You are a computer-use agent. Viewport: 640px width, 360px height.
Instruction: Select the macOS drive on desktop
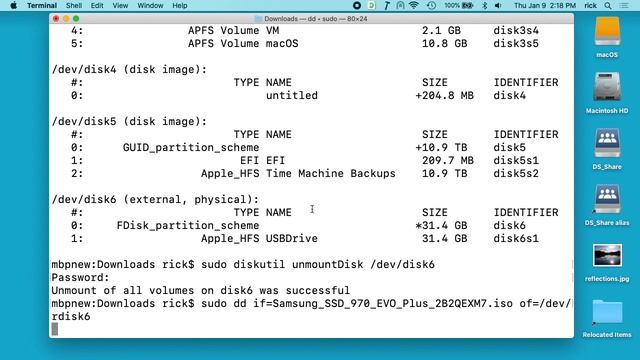pos(607,32)
